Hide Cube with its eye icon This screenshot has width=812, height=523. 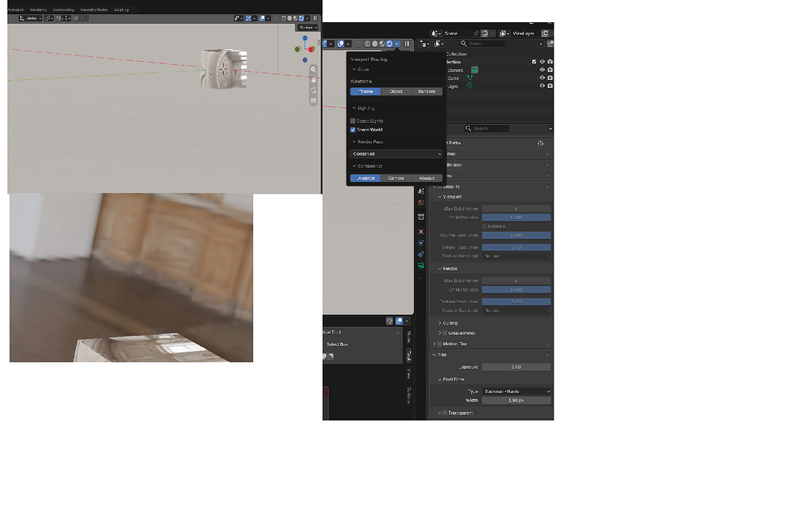click(x=542, y=78)
